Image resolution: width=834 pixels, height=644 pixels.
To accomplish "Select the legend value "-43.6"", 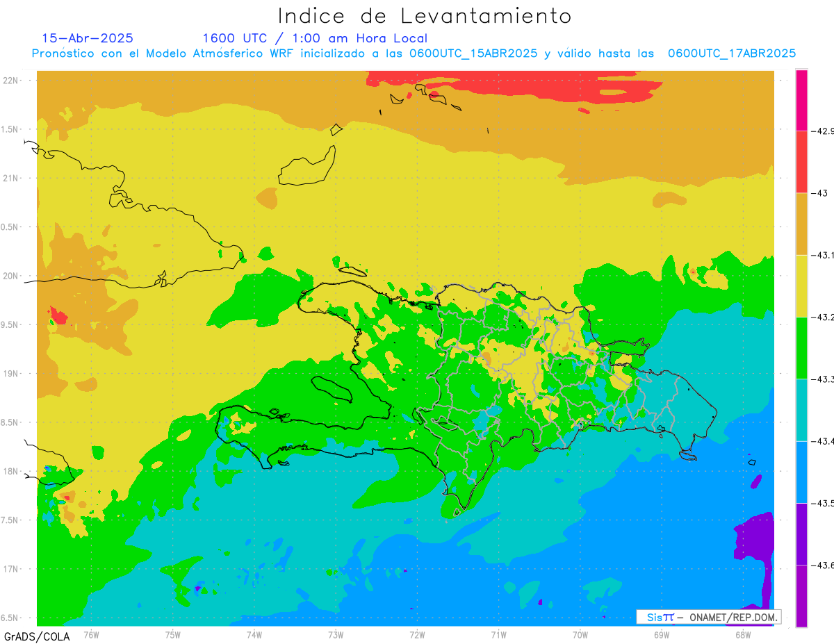I will [823, 565].
